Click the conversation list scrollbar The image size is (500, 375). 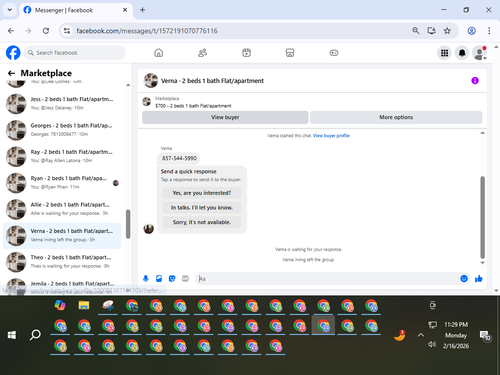128,224
